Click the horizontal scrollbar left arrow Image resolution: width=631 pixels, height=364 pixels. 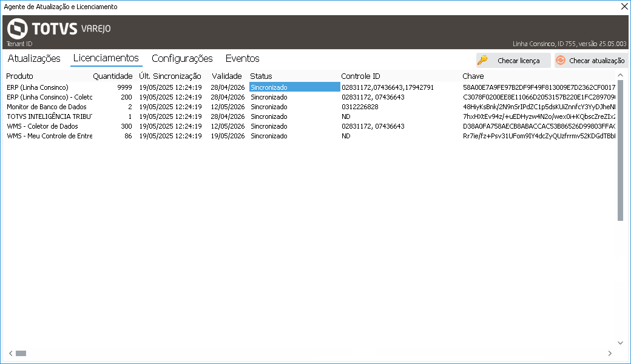[11, 353]
